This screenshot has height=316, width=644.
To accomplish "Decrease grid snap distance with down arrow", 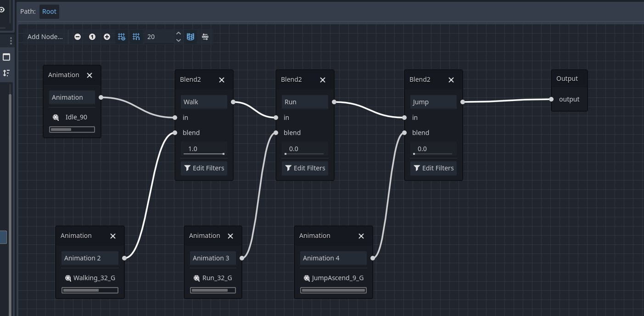I will click(179, 40).
